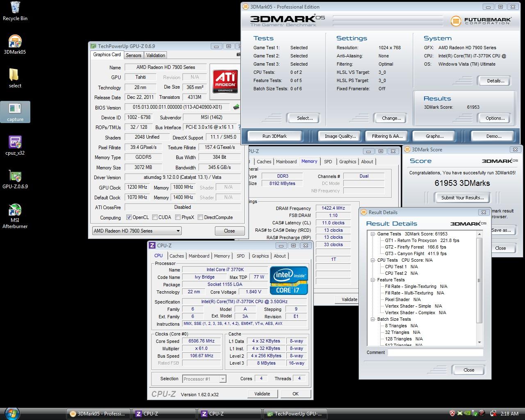Click the red security shield tray icon
Screen dimensions: 525x420
452,413
